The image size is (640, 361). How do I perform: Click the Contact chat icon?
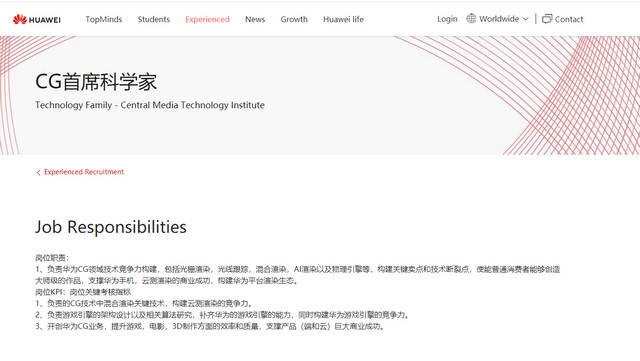pyautogui.click(x=547, y=19)
